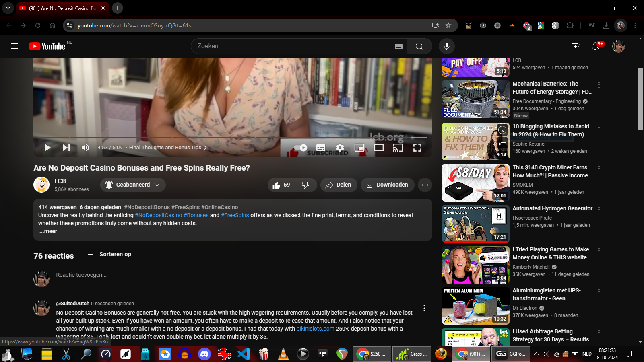Toggle subtitles on the player

coord(321,148)
